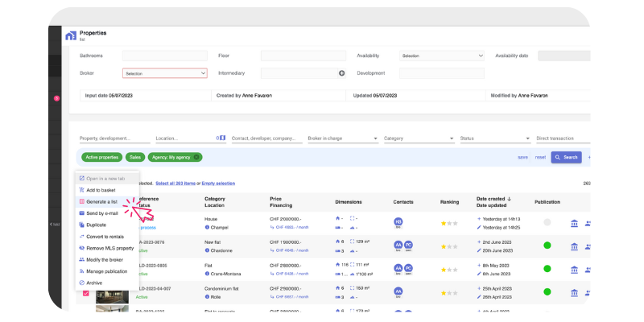Open the Availability Selection dropdown
Screen dimensions: 644x322
(442, 56)
